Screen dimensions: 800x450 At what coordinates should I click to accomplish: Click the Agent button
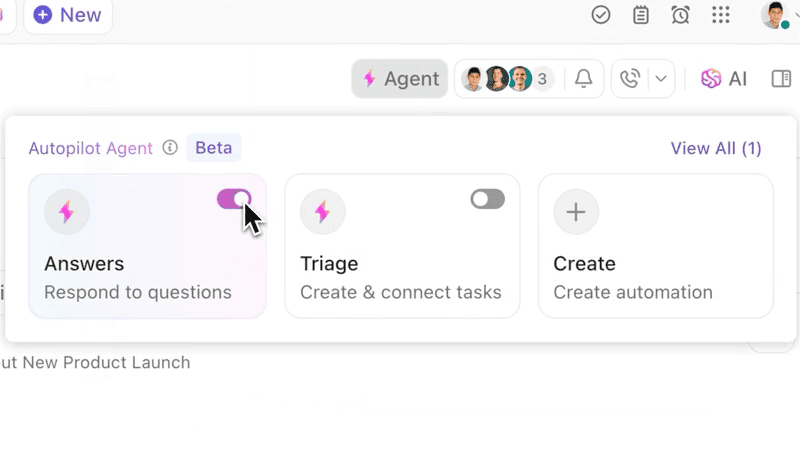tap(400, 79)
